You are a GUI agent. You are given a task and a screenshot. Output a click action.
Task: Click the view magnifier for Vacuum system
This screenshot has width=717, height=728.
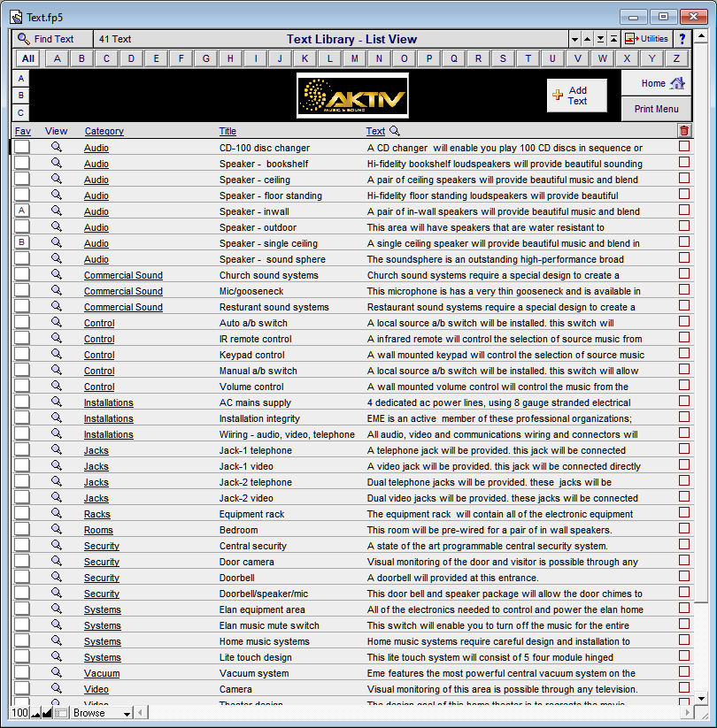57,672
